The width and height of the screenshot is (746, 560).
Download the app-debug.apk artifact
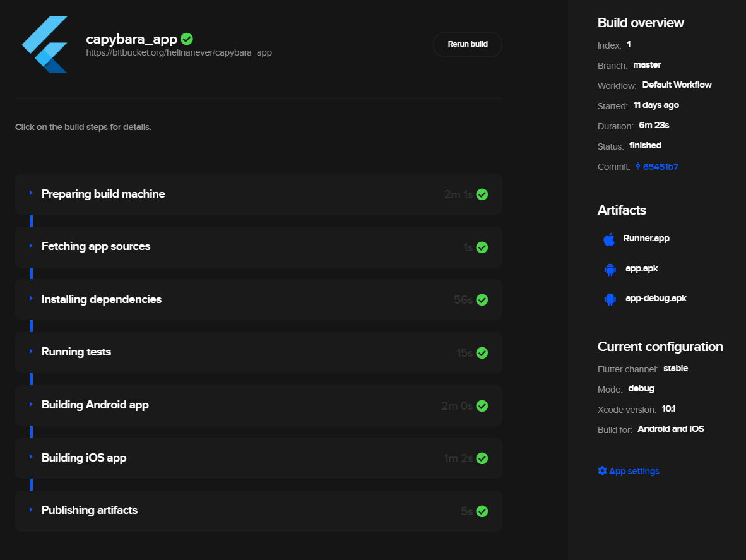(656, 299)
